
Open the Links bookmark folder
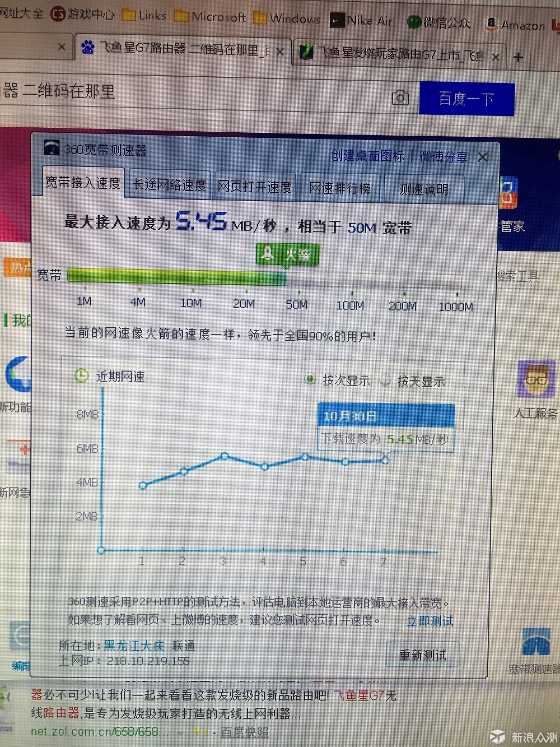coord(144,15)
